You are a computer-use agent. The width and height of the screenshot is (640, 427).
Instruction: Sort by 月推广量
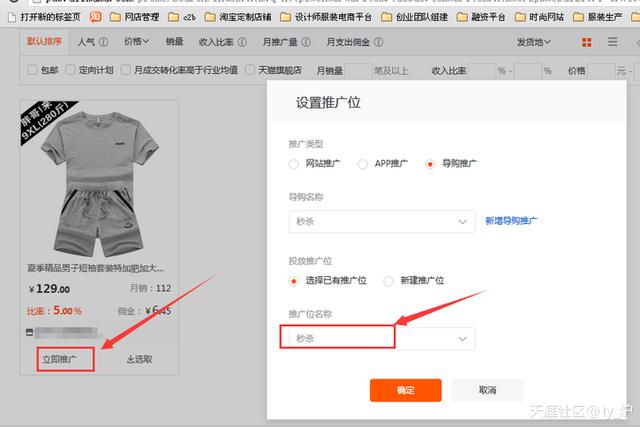tap(280, 42)
